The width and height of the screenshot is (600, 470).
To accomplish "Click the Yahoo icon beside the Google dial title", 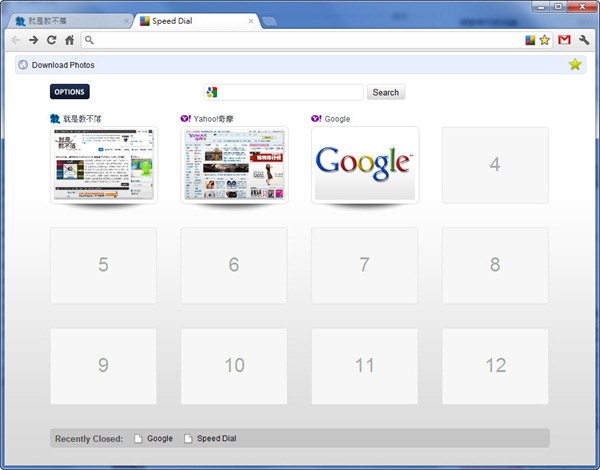I will pos(316,118).
